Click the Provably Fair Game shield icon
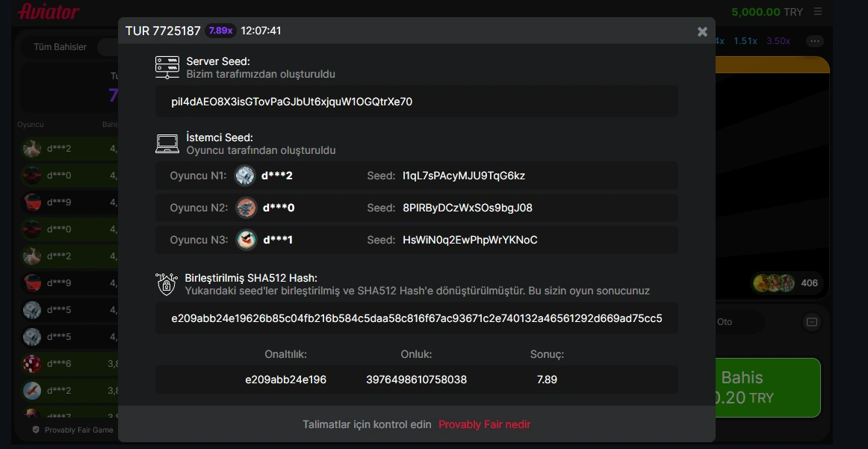Screen dimensions: 868x449 point(36,430)
